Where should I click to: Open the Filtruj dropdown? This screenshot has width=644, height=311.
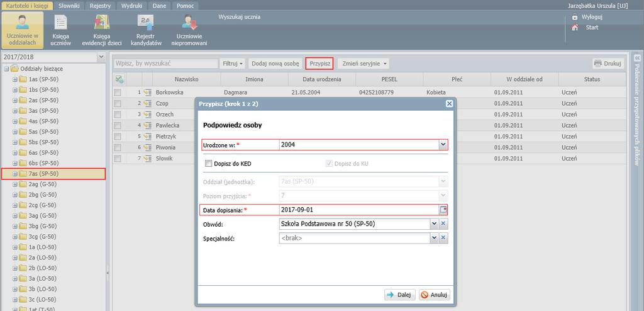(233, 64)
